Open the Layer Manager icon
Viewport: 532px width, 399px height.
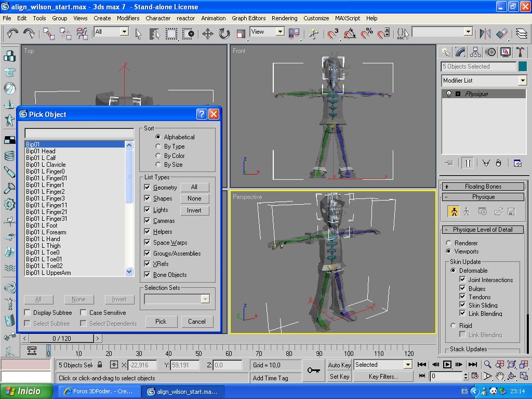[x=522, y=34]
